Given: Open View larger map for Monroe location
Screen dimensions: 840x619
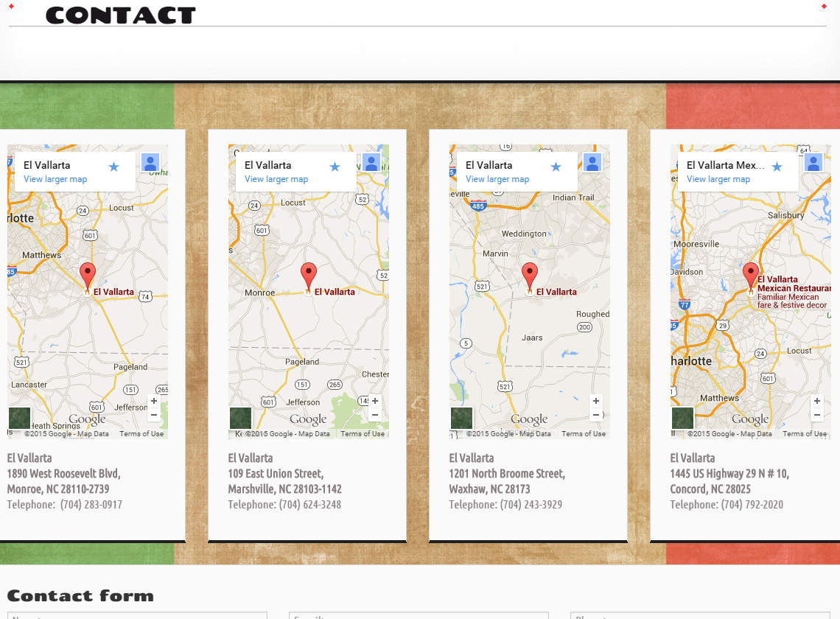Looking at the screenshot, I should (55, 179).
